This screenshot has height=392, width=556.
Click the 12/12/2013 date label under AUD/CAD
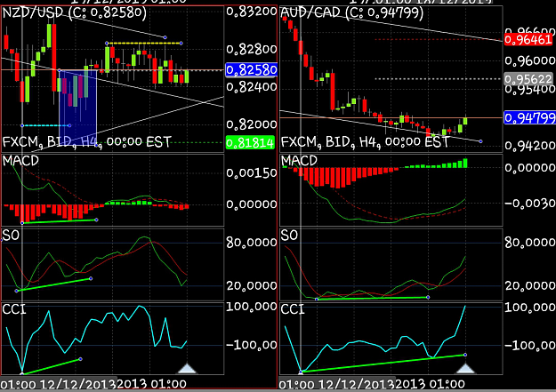point(357,385)
